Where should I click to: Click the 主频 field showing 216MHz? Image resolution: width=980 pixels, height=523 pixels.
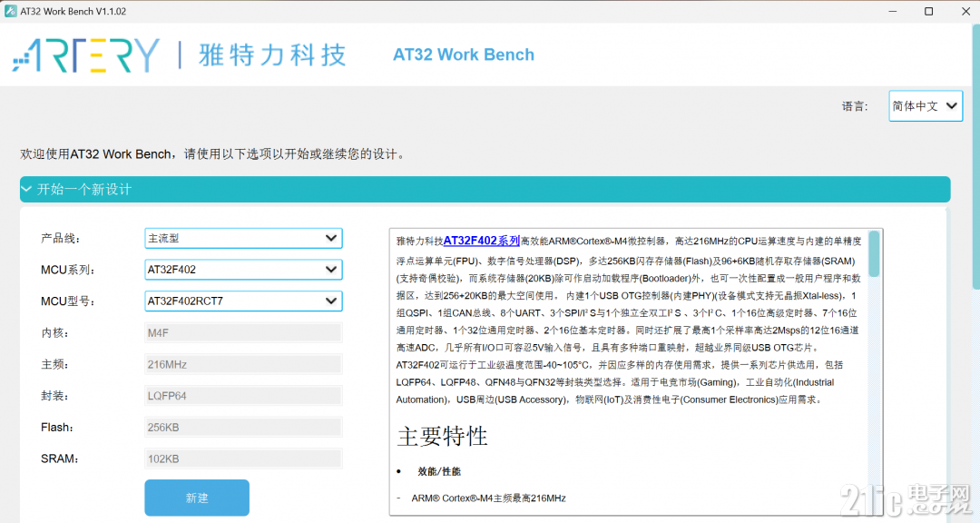coord(243,364)
